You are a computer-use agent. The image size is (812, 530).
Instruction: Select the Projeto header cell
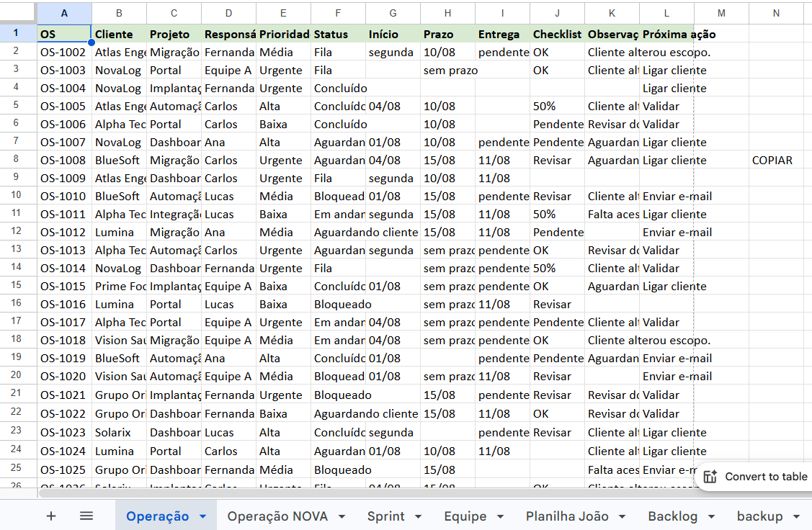coord(174,34)
